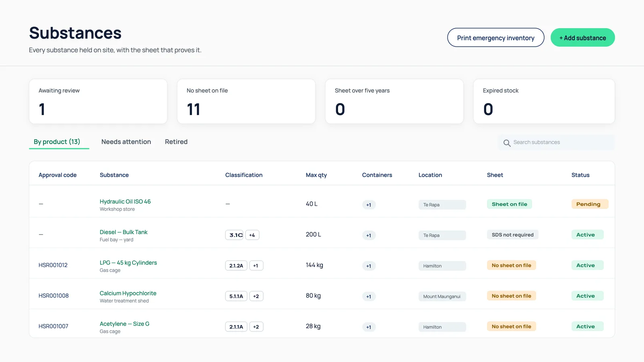Click approval code HSR001012
The width and height of the screenshot is (644, 362).
click(x=53, y=265)
